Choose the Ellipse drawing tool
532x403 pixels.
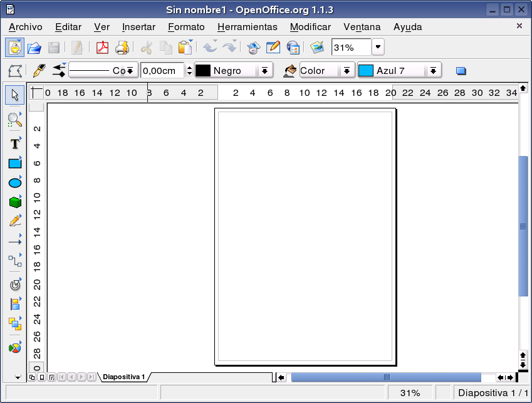point(14,182)
